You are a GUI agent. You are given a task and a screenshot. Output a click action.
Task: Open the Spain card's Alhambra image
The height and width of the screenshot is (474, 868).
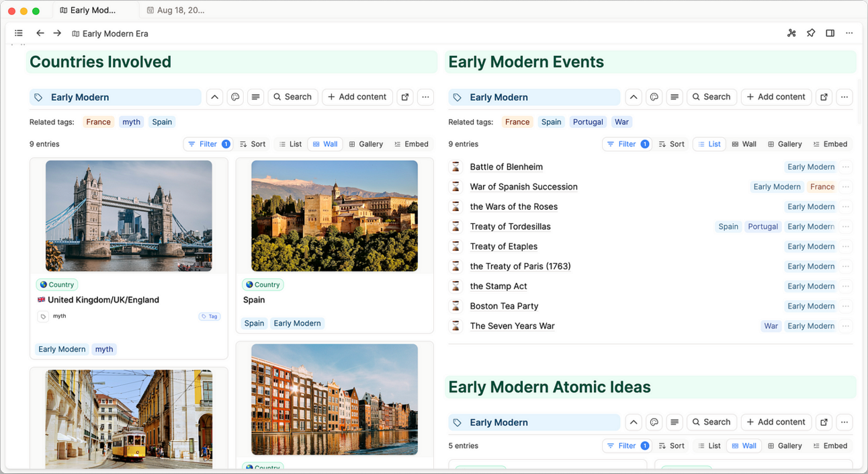[x=334, y=216]
